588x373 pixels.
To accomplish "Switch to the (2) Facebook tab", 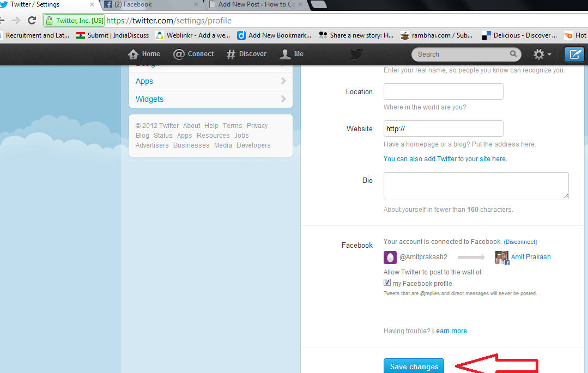I will [151, 4].
